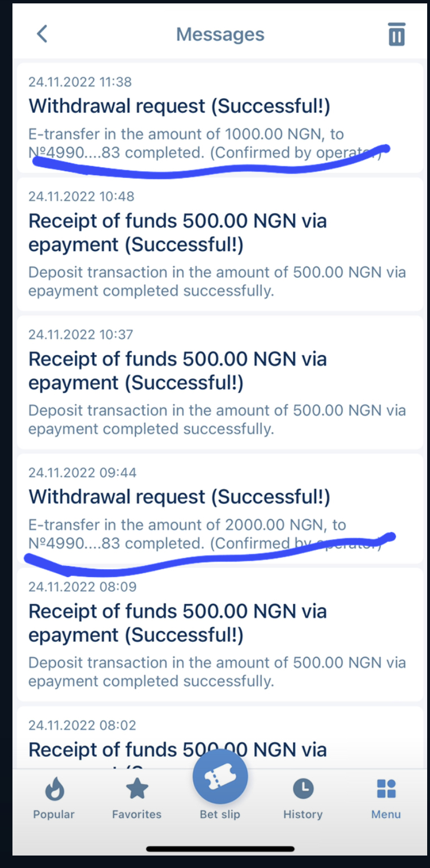
Task: Open the 08:09 receipt of funds message
Action: tap(220, 635)
